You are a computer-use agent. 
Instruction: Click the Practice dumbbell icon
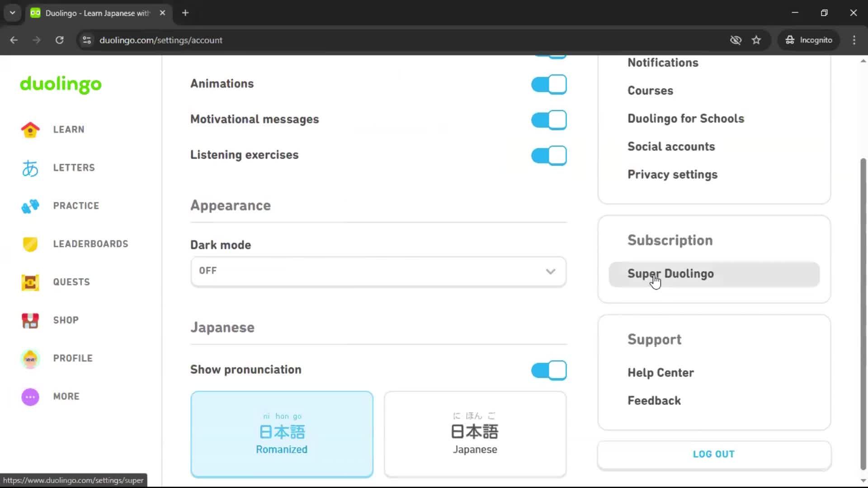[x=30, y=206]
